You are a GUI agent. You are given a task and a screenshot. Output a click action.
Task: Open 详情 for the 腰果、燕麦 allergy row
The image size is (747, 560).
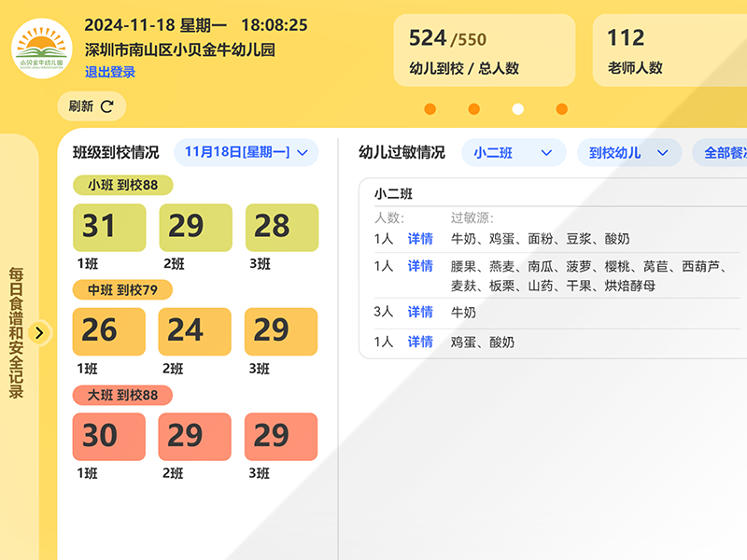[420, 266]
